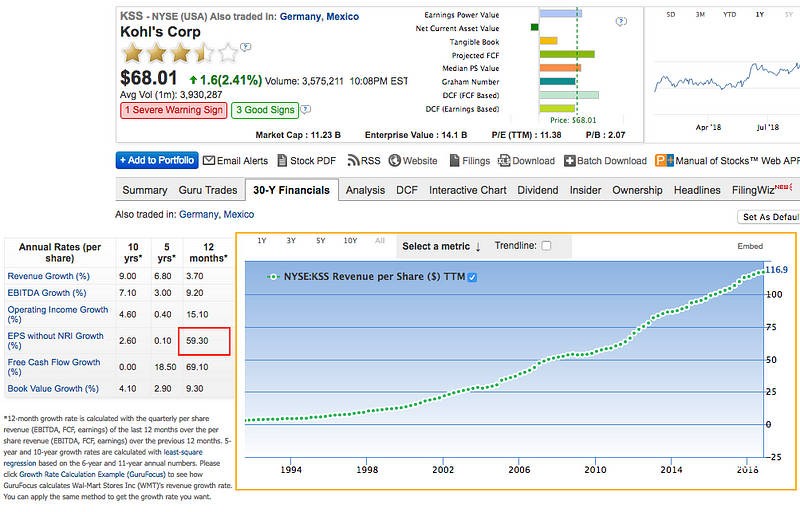Open the Operating Income Growth link
The width and height of the screenshot is (800, 512).
point(58,314)
